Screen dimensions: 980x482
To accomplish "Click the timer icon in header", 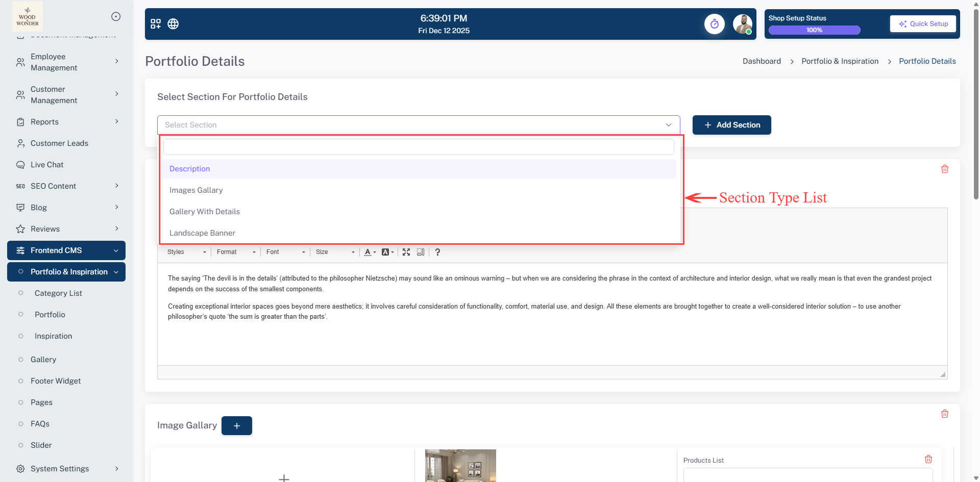I will pos(714,24).
